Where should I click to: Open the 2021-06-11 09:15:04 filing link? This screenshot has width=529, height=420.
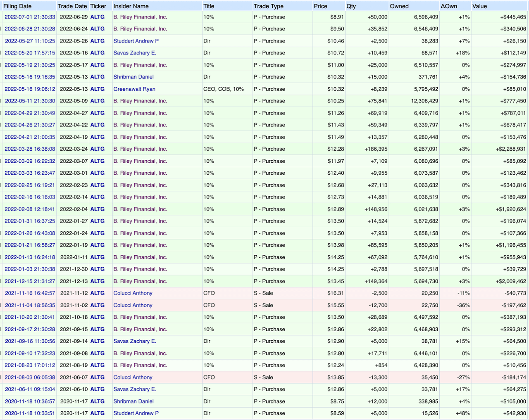tap(30, 389)
